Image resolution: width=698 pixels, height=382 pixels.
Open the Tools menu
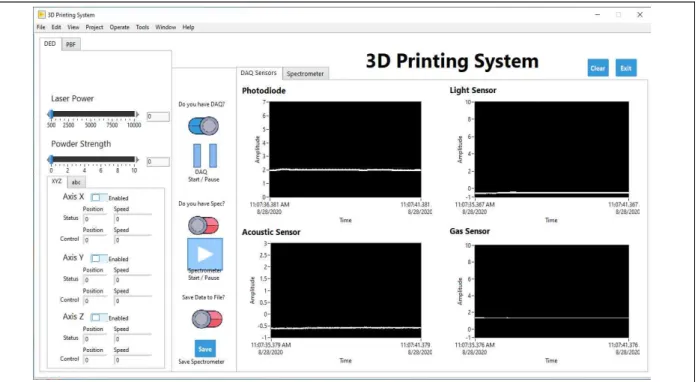tap(142, 27)
